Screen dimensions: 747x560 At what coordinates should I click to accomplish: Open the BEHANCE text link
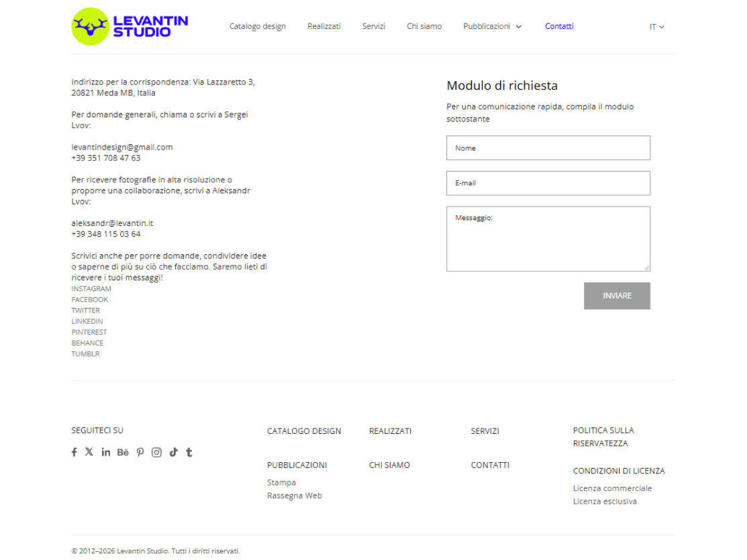pos(87,343)
